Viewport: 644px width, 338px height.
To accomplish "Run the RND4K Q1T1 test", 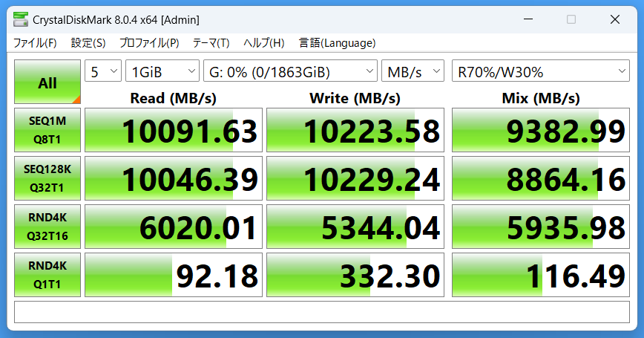I will coord(47,275).
